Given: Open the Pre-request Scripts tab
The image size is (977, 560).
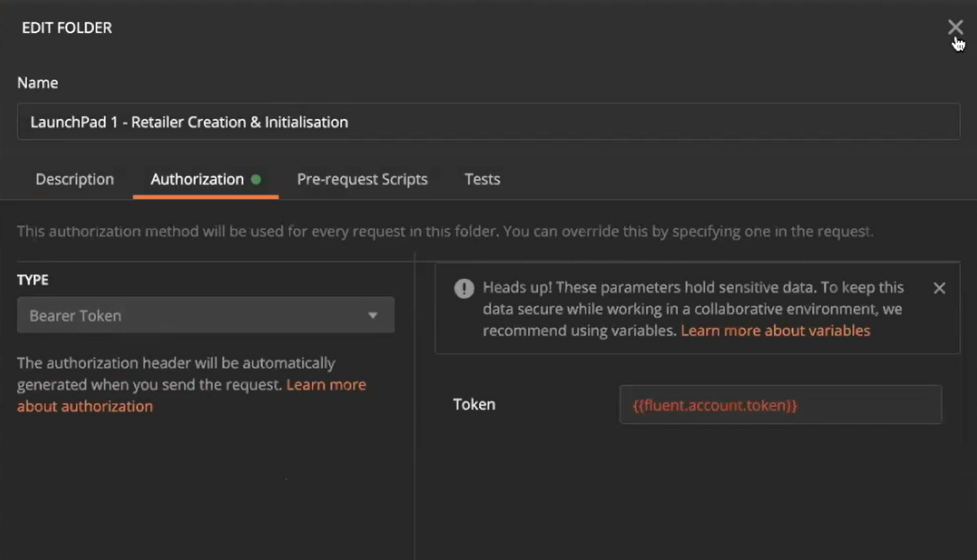Looking at the screenshot, I should (362, 179).
